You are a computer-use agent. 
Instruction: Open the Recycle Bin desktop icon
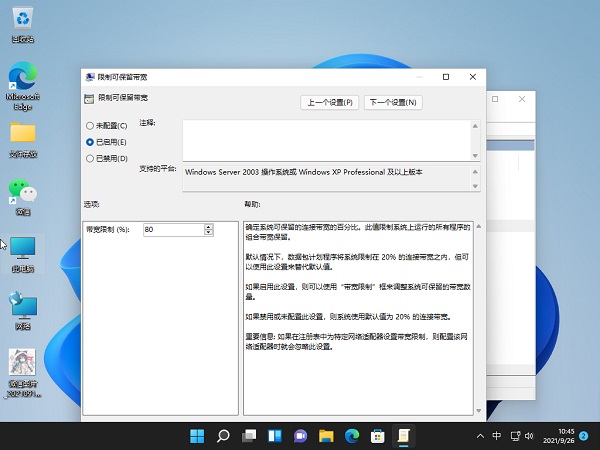click(22, 20)
